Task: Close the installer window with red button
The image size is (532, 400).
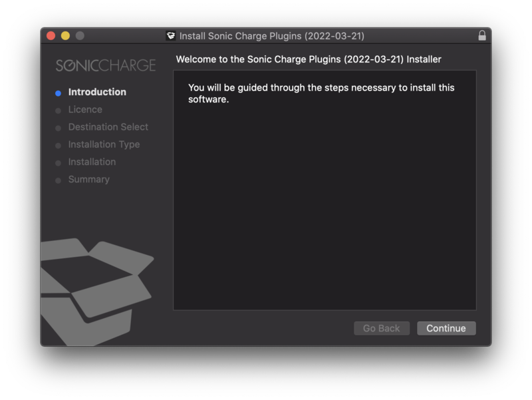Action: (x=51, y=36)
